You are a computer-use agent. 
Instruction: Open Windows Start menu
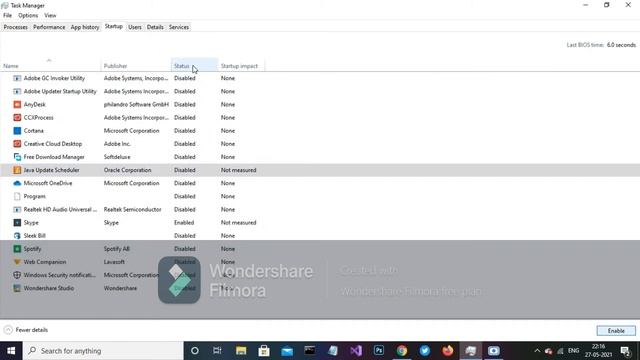point(11,351)
